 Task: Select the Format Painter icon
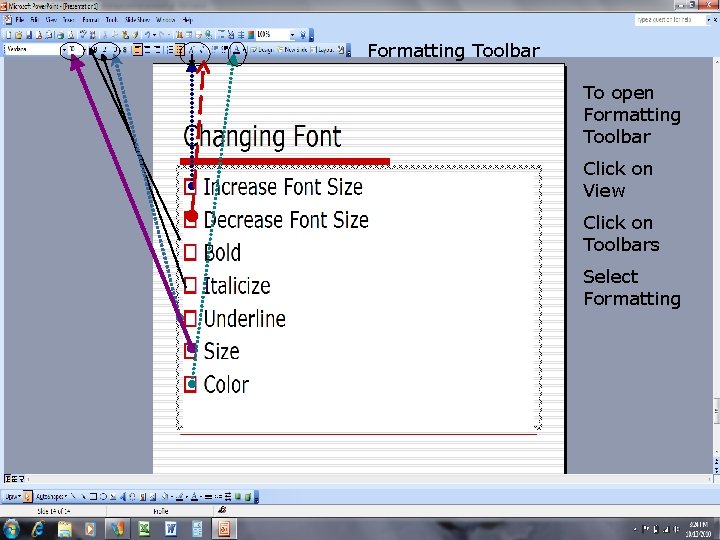pyautogui.click(x=135, y=35)
